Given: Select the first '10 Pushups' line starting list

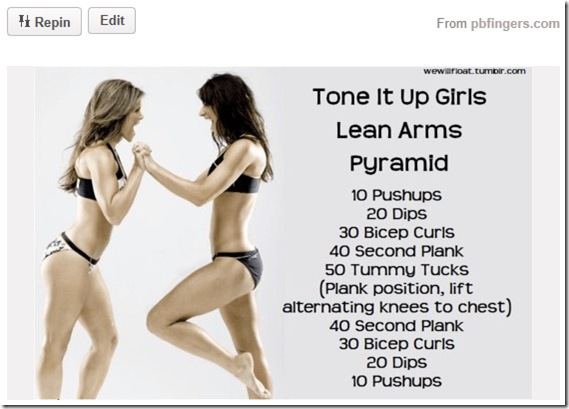Looking at the screenshot, I should point(396,195).
